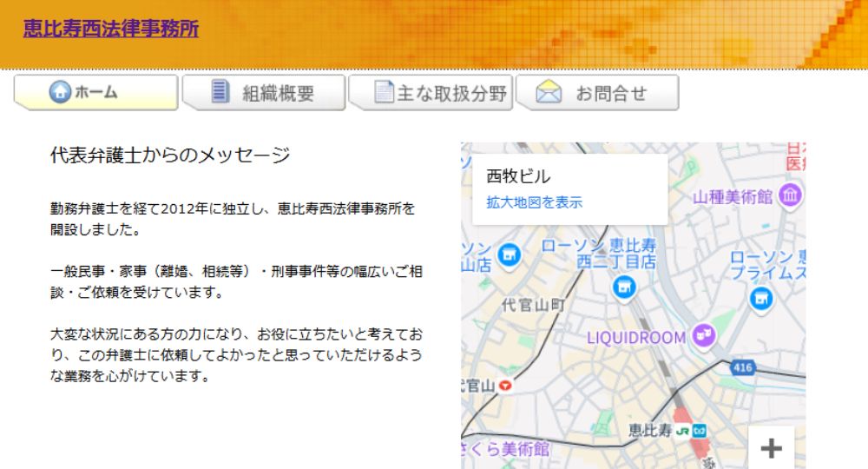Screen dimensions: 868x469
Task: Zoom in the map with plus button
Action: [x=771, y=448]
